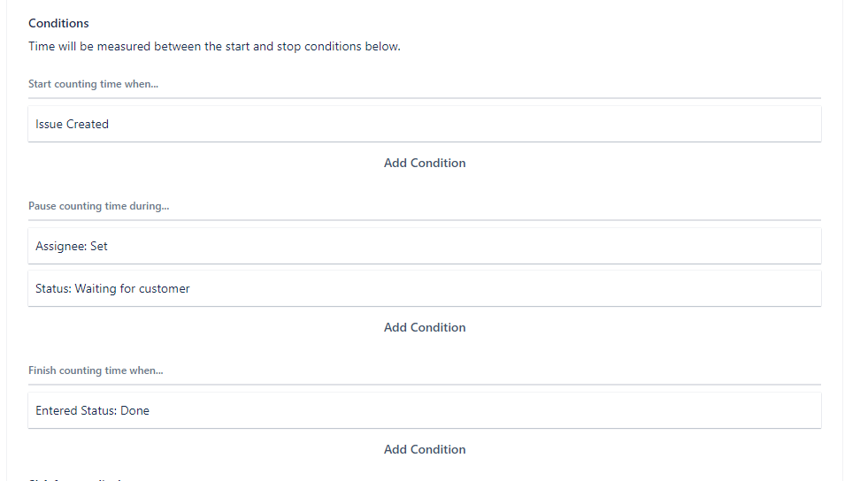Screen dimensions: 868x481
Task: Click the word 'Set' in Assignee condition
Action: pyautogui.click(x=98, y=247)
